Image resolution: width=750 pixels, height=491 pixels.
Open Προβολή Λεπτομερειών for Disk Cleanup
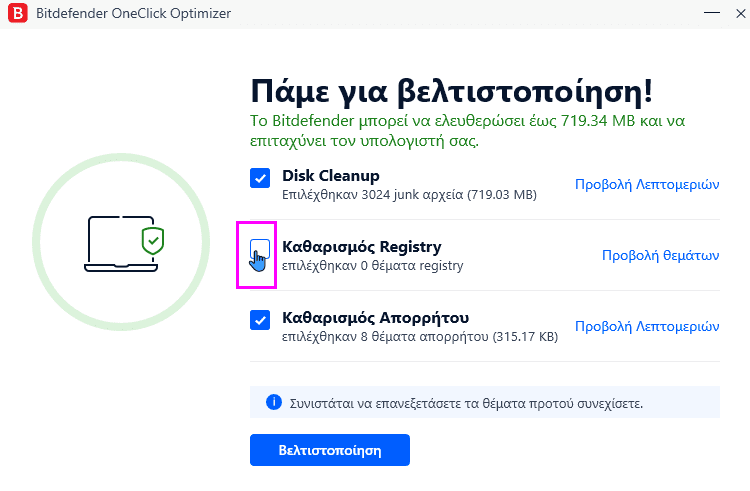click(647, 185)
